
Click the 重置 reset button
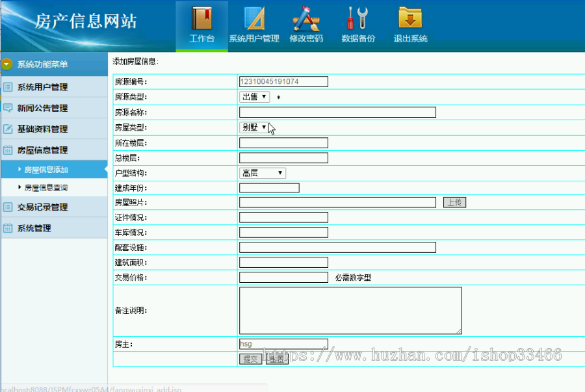tap(276, 358)
